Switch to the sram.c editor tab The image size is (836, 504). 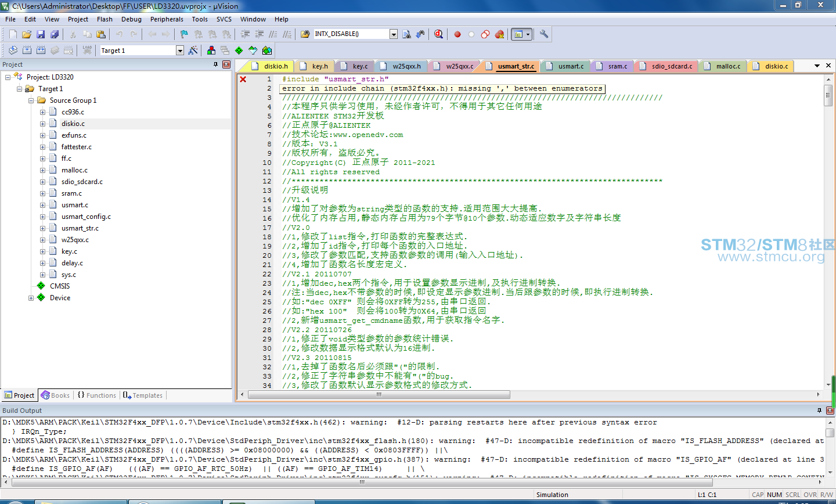coord(613,66)
